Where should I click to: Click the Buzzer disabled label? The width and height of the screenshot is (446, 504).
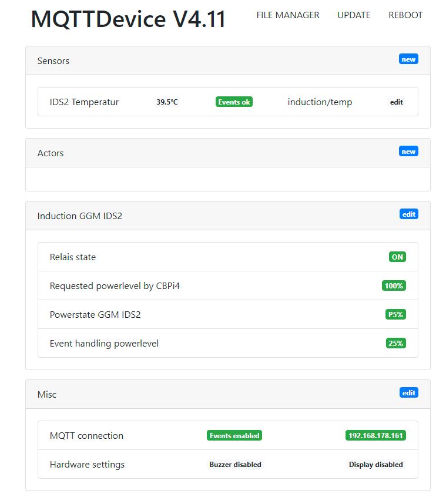coord(235,465)
